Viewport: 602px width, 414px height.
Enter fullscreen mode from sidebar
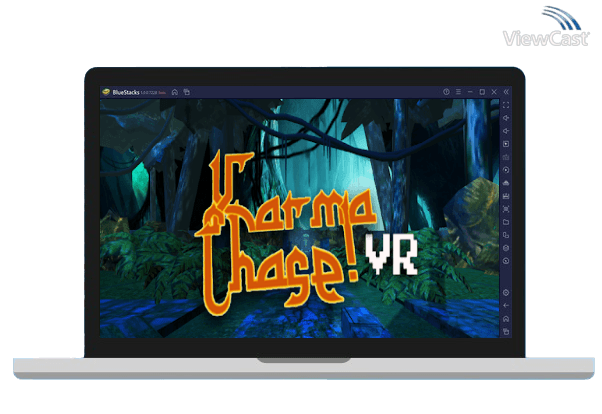pos(506,105)
